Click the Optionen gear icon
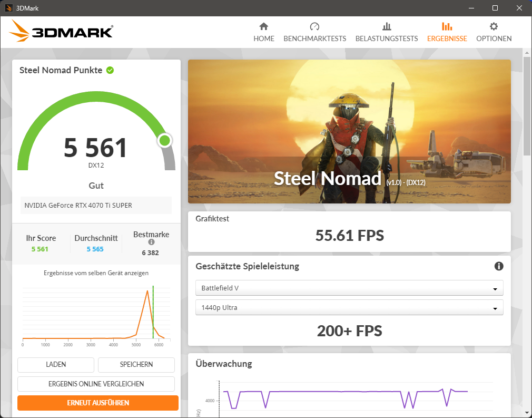 494,26
